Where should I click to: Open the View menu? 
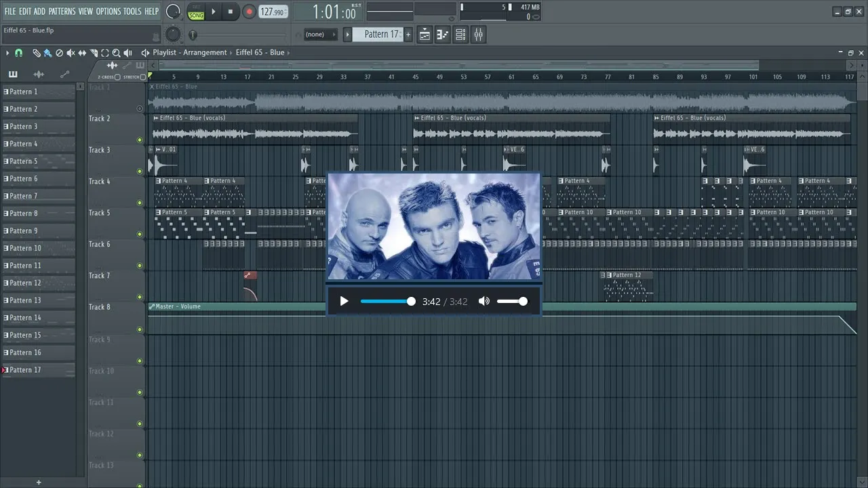coord(85,12)
